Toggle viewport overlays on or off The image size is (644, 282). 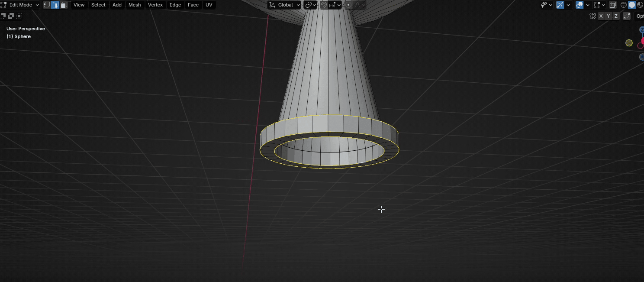pos(580,5)
